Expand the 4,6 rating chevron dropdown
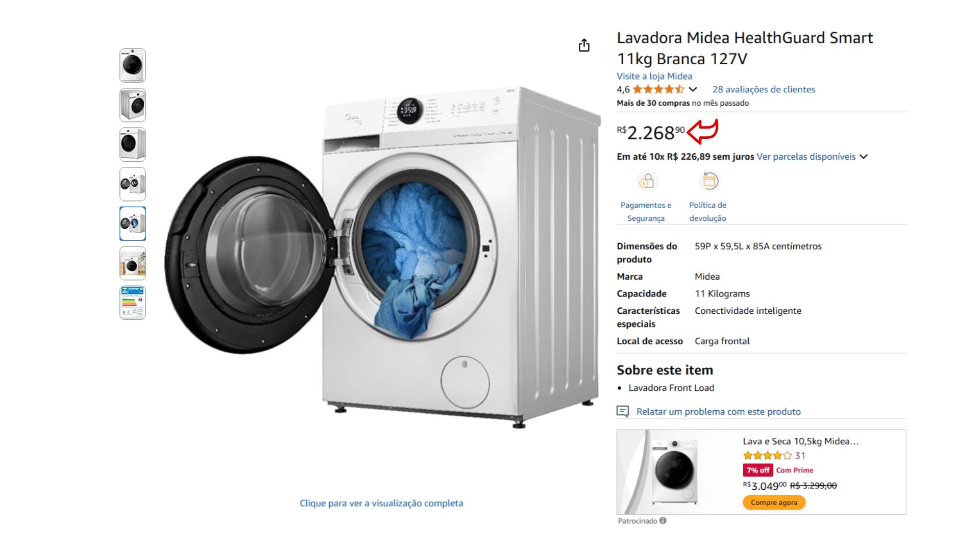Image resolution: width=980 pixels, height=551 pixels. pos(693,89)
